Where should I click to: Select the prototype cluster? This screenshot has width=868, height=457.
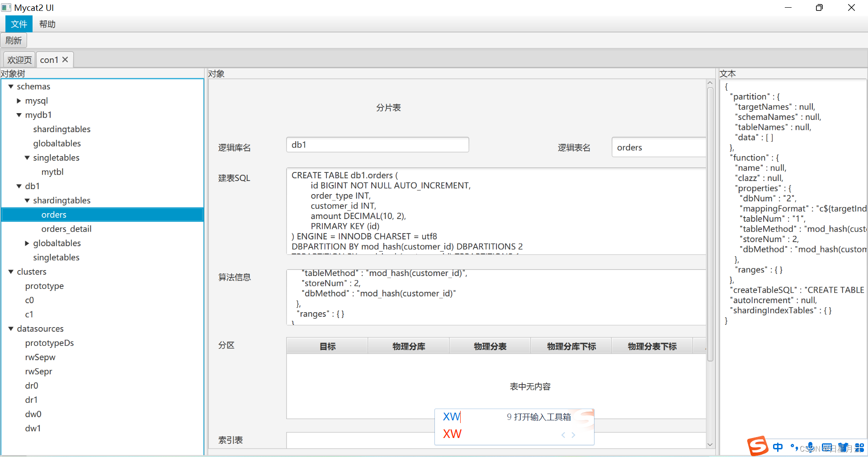point(44,286)
